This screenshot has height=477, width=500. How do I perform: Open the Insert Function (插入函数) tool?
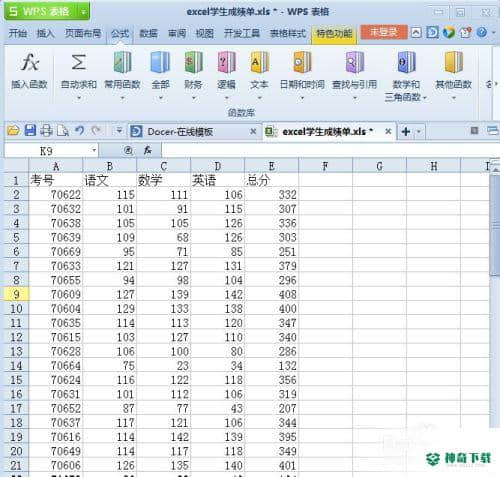[29, 70]
